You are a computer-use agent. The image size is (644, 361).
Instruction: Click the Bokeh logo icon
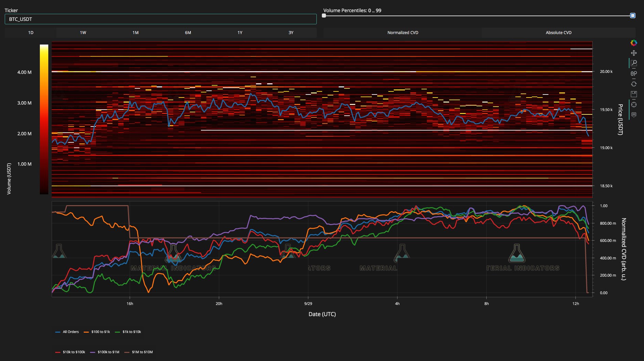pos(634,43)
